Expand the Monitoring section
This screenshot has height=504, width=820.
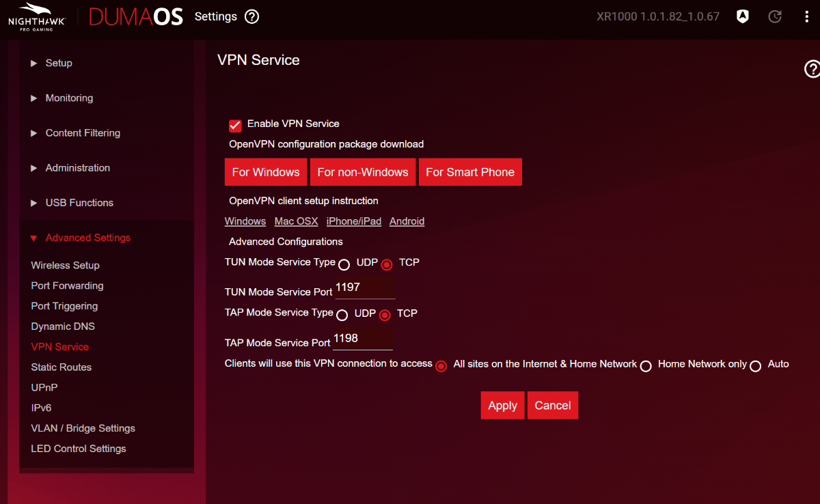point(68,98)
